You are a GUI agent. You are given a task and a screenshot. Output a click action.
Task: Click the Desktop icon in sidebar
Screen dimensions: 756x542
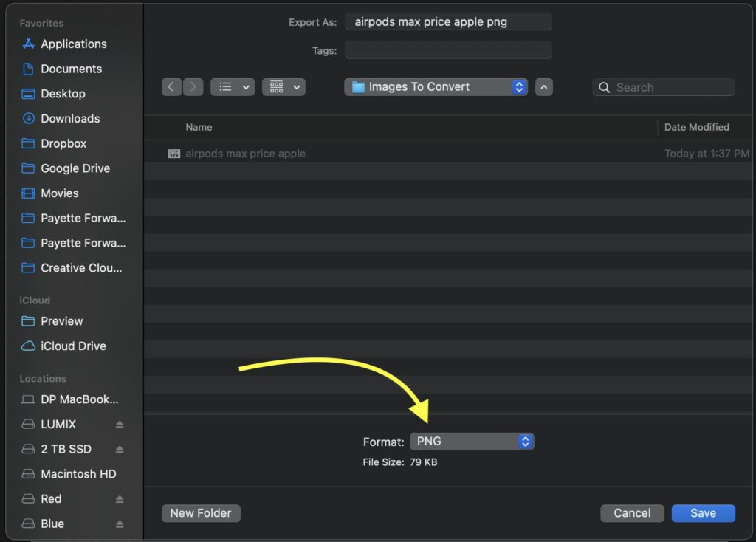pos(29,94)
